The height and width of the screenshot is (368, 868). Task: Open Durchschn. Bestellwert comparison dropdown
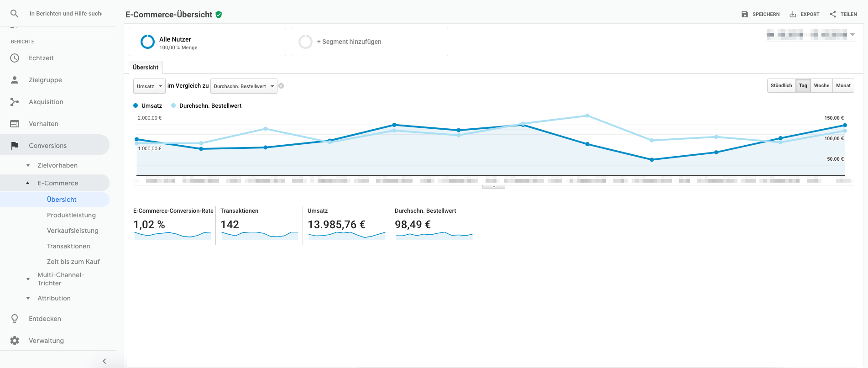tap(244, 86)
